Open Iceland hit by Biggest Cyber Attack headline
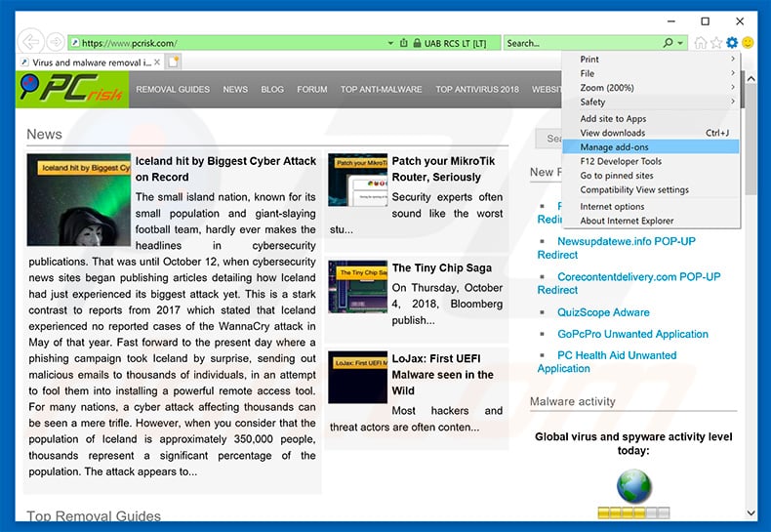Screen dimensions: 771x532 (225, 169)
